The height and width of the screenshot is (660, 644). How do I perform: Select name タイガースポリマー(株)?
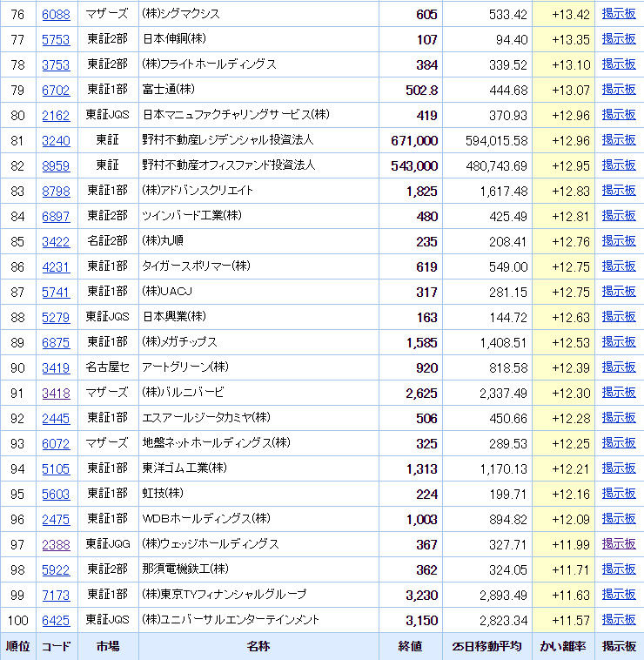point(197,266)
